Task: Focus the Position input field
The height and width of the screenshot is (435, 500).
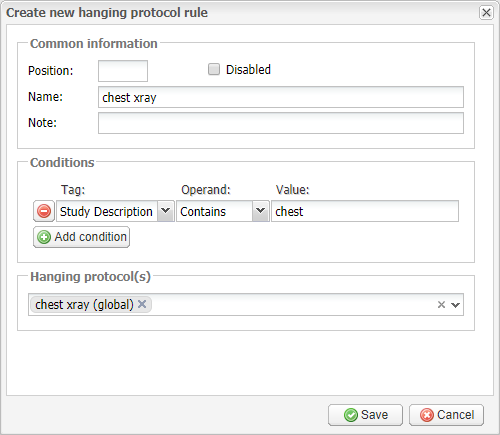Action: [x=123, y=71]
